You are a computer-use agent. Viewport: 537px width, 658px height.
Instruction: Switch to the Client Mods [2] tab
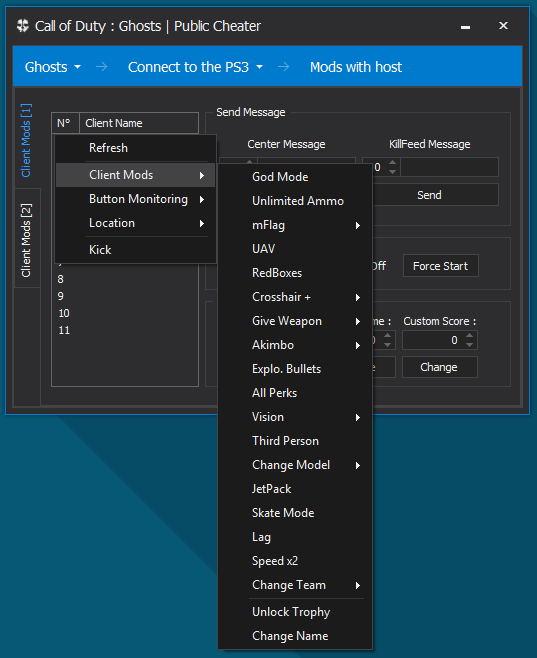pyautogui.click(x=26, y=240)
